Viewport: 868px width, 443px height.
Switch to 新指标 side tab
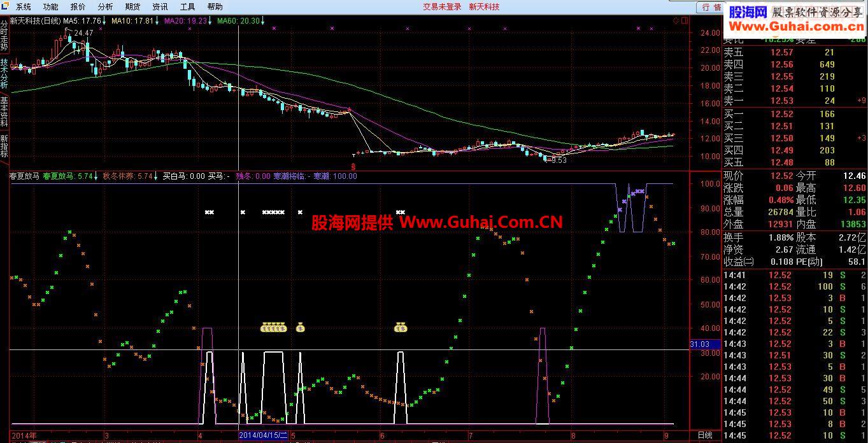coord(4,146)
